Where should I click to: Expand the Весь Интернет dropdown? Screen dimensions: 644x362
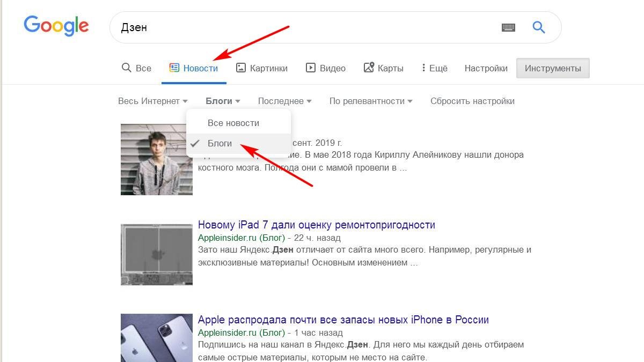point(153,101)
